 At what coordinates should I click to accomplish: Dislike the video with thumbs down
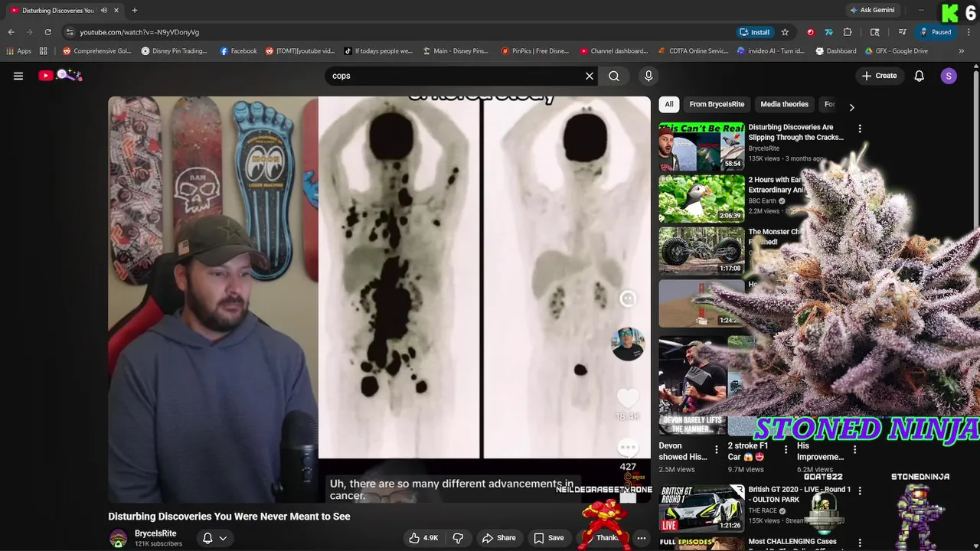click(458, 538)
